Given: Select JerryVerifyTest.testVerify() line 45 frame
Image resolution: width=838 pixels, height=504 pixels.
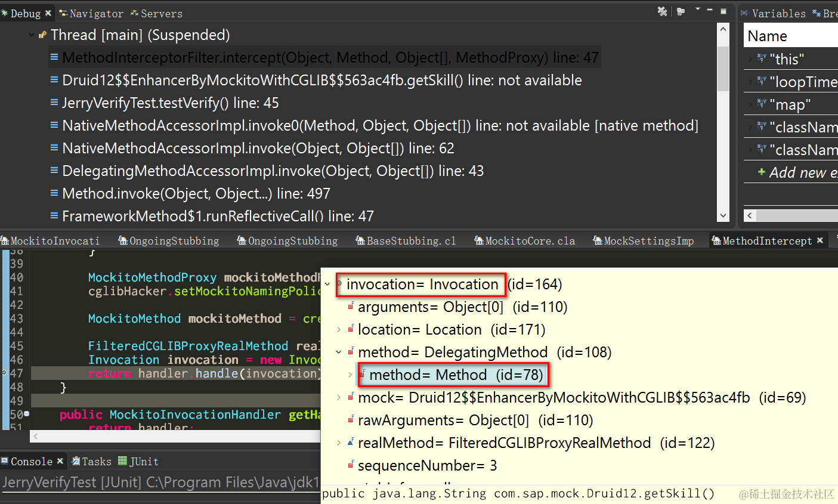Looking at the screenshot, I should tap(171, 103).
